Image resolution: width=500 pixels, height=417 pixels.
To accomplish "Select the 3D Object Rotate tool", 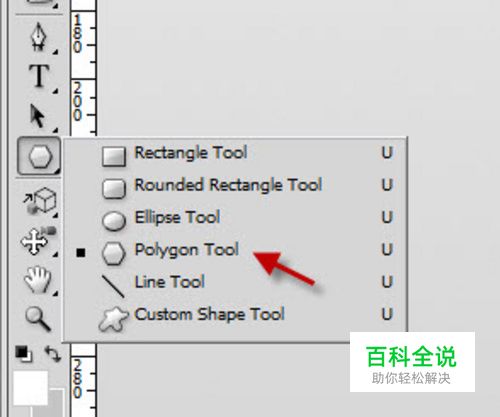I will point(40,201).
